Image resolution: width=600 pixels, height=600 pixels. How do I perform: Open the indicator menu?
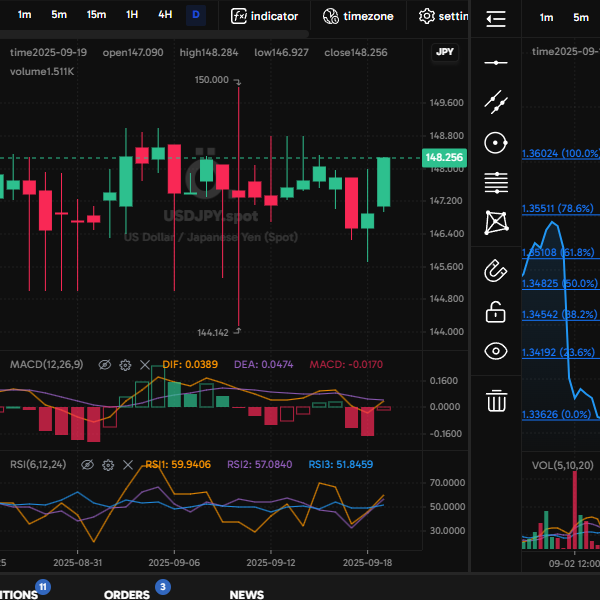tap(265, 16)
